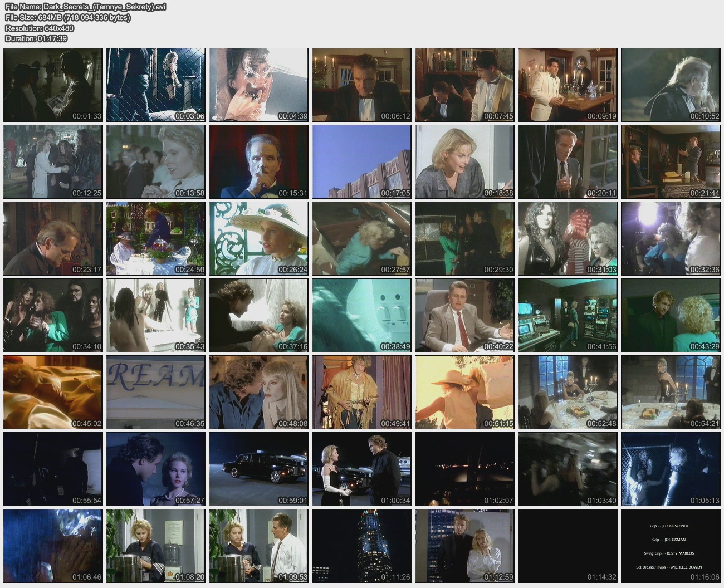
Task: Click the Resolution 640x480 text
Action: point(40,28)
